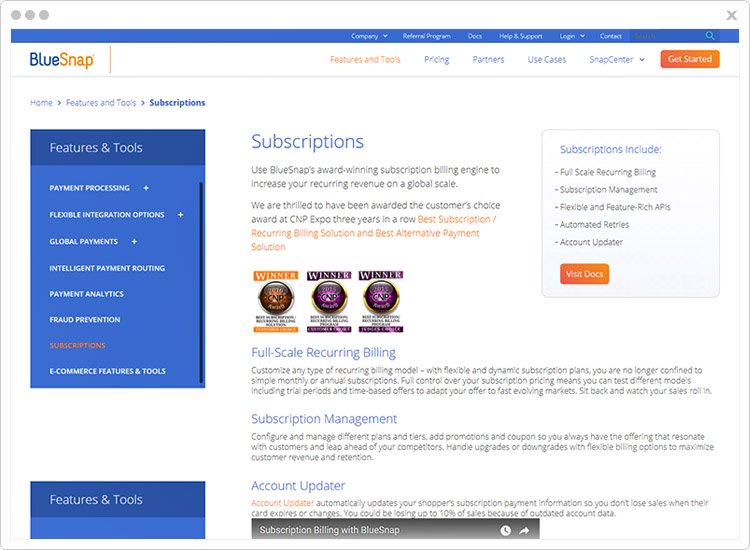
Task: Expand Global Payments with the plus icon
Action: click(x=134, y=242)
